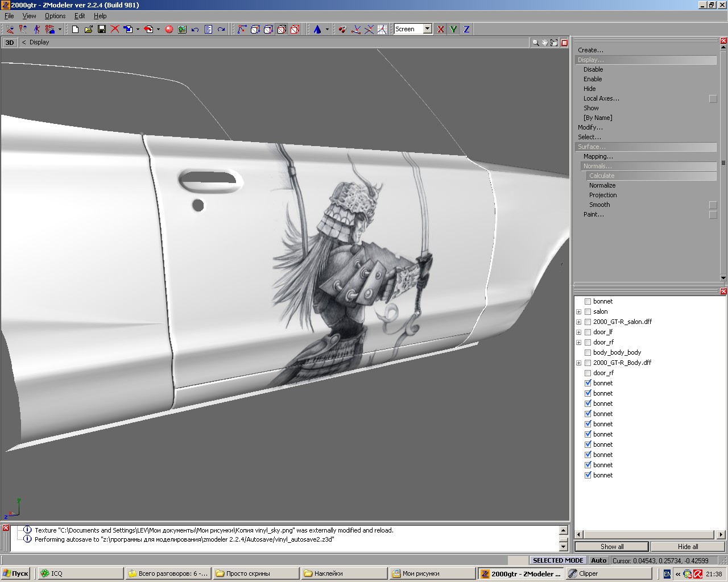The height and width of the screenshot is (582, 728).
Task: Redo the last undone action
Action: click(221, 29)
